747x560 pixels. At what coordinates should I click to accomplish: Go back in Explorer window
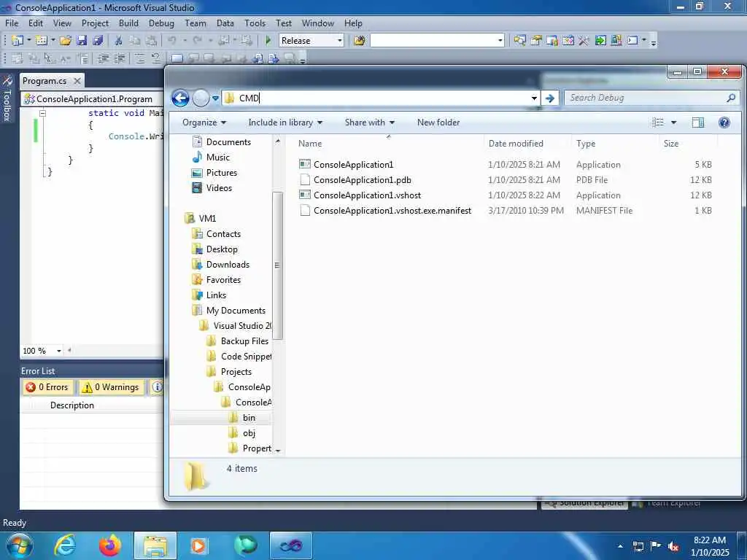coord(180,98)
